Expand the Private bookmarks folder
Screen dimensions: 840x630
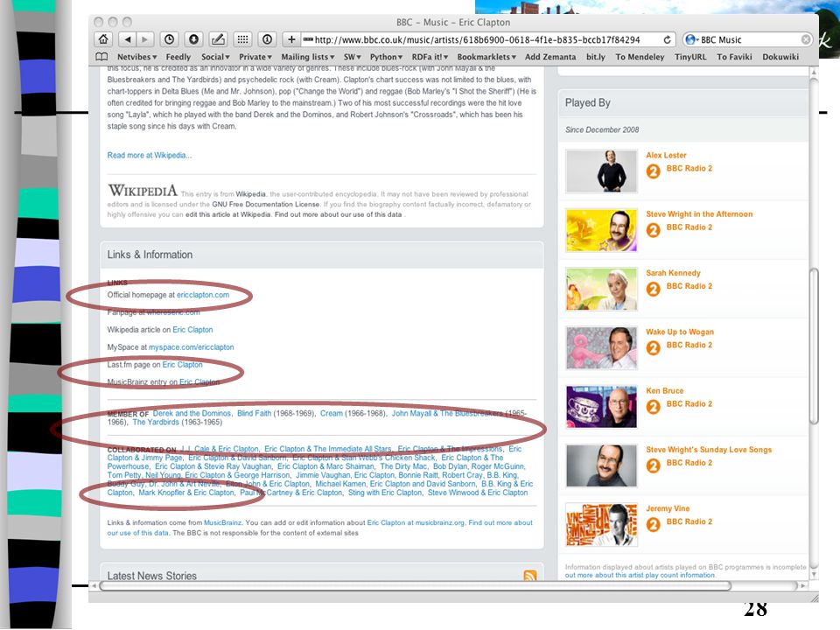(x=255, y=57)
